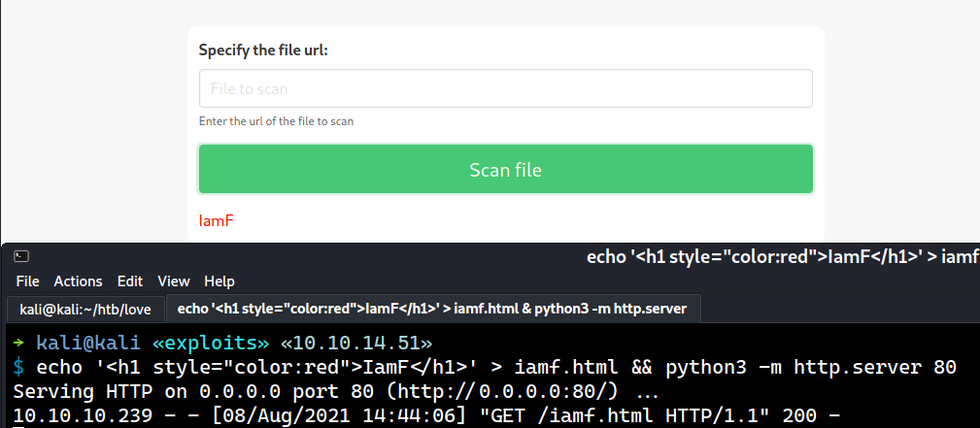Click the 'Specify the file url:' label
Screen dimensions: 980x428
[263, 50]
